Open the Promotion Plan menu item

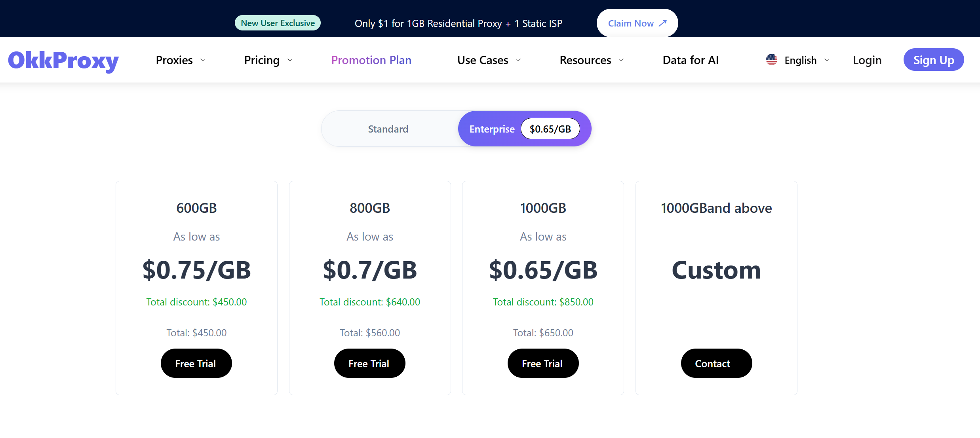[371, 60]
